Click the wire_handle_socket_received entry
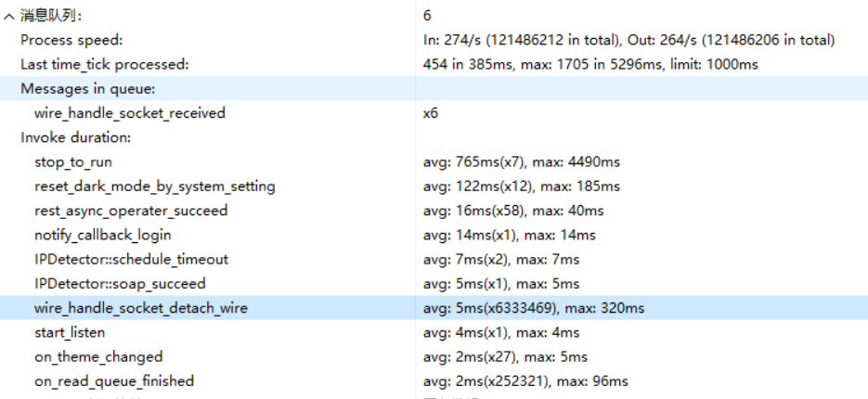The image size is (868, 399). coord(130,113)
